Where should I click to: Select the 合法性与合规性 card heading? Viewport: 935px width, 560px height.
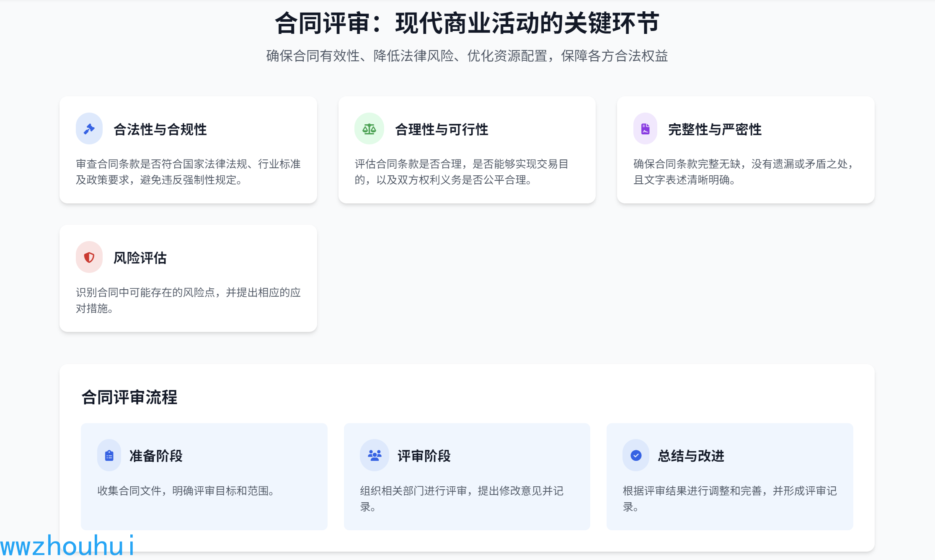(160, 129)
